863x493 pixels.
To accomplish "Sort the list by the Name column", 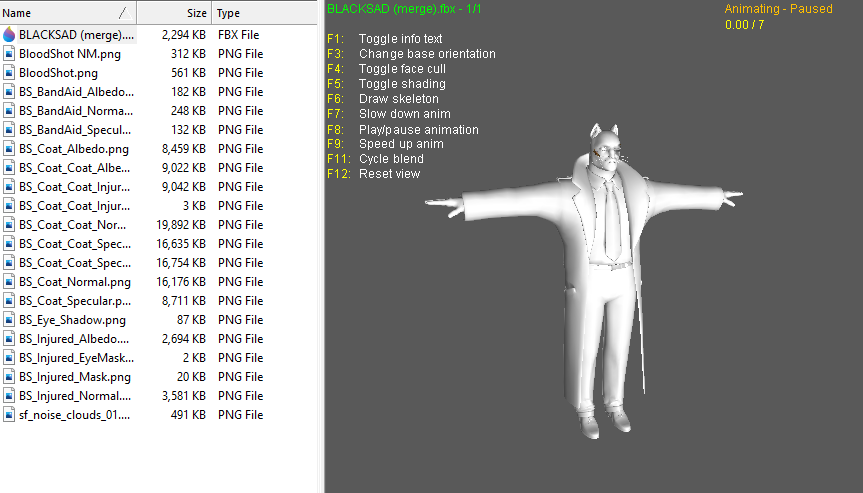I will 68,13.
